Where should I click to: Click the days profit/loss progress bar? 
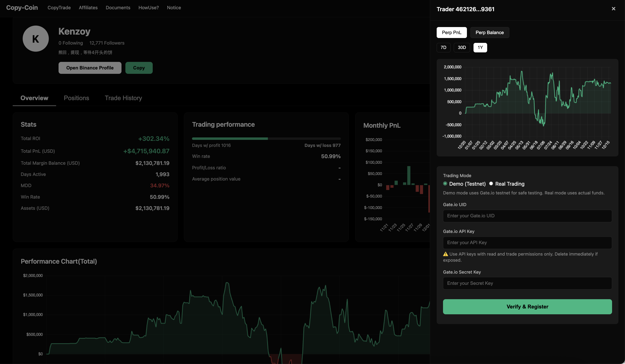point(266,139)
